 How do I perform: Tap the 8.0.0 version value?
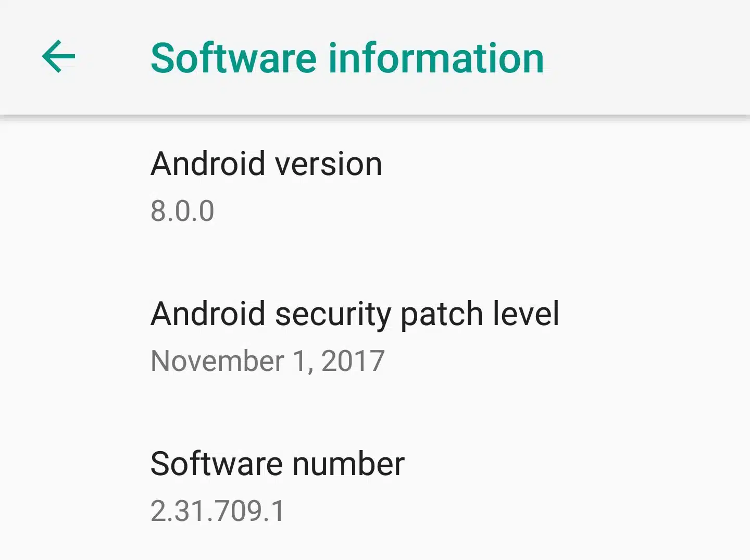click(182, 211)
